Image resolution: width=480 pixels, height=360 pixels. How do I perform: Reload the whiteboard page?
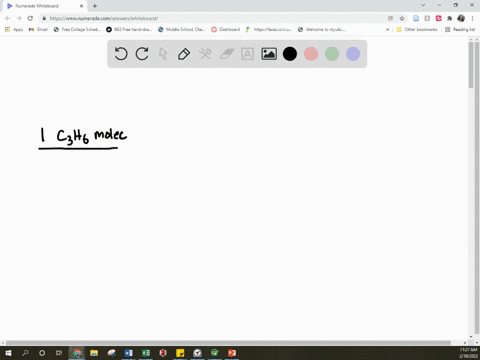(x=30, y=18)
